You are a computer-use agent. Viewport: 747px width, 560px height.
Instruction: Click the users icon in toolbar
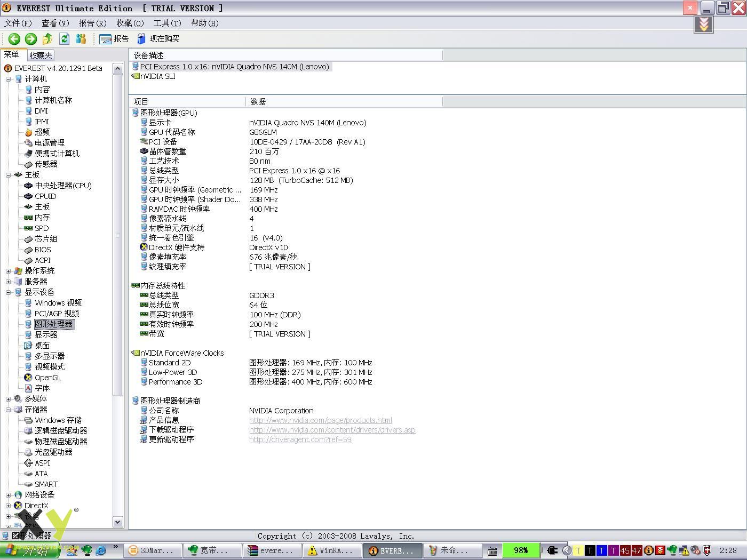[x=81, y=38]
